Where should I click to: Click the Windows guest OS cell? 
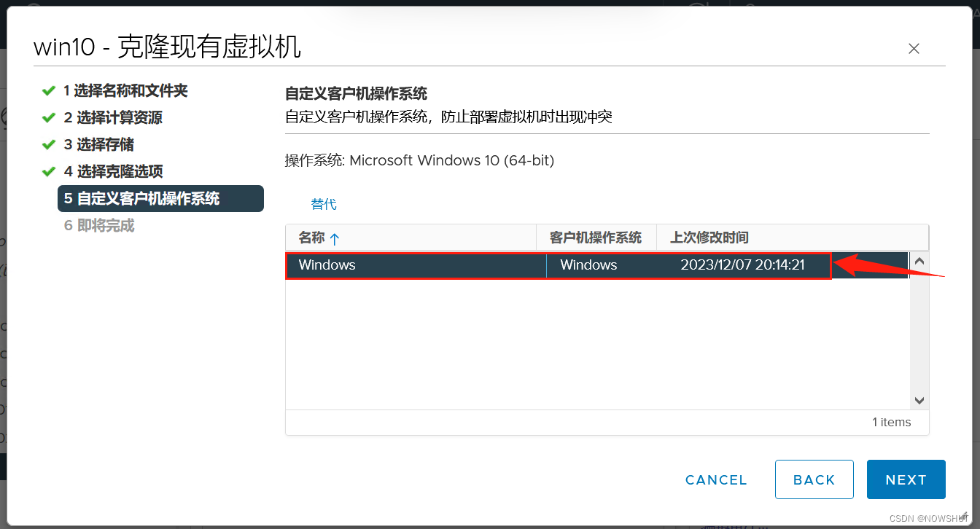click(588, 265)
